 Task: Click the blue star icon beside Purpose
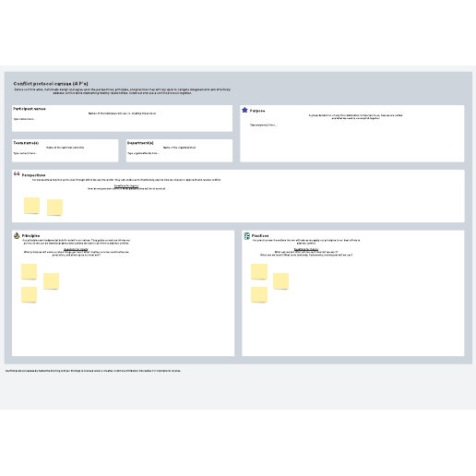pyautogui.click(x=244, y=110)
